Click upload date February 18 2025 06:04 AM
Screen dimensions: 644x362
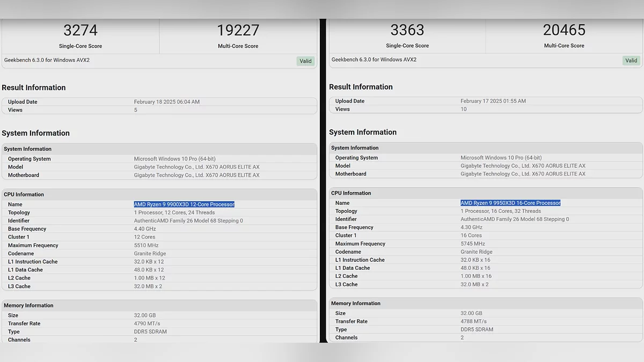(166, 102)
